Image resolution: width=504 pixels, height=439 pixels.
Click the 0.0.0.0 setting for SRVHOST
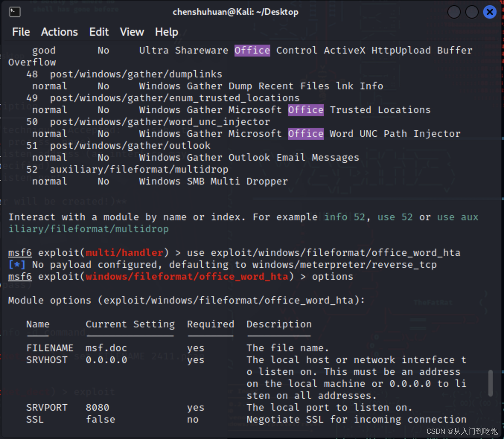pos(106,360)
